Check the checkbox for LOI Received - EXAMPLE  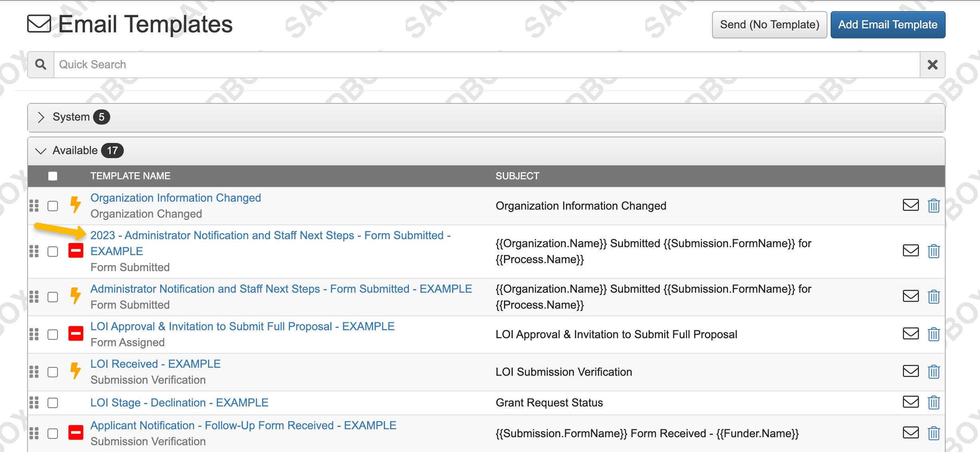pyautogui.click(x=52, y=372)
